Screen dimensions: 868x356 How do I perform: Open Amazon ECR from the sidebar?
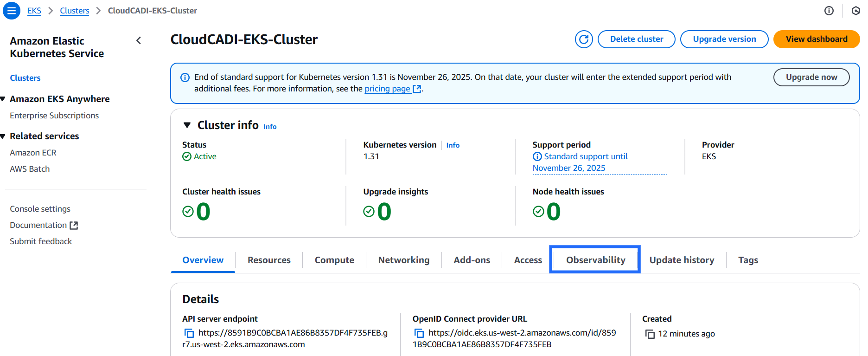33,153
